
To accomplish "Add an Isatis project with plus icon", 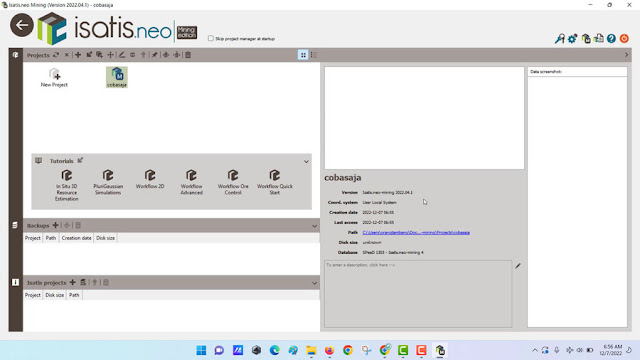I will coord(73,282).
